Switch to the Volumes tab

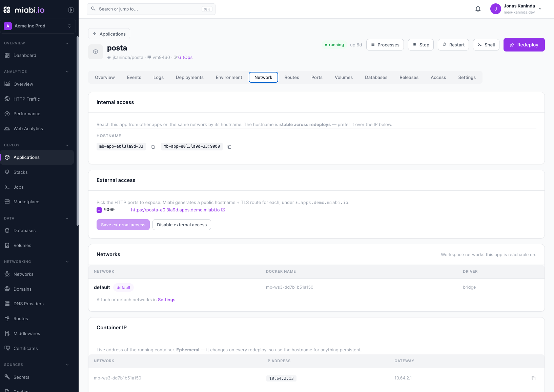(x=344, y=78)
